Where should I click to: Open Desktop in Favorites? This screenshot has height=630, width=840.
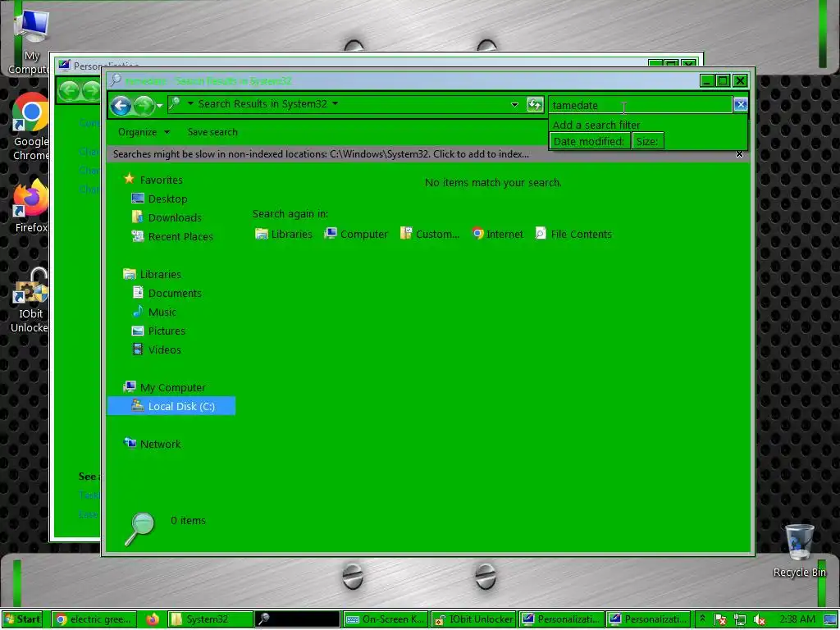167,199
